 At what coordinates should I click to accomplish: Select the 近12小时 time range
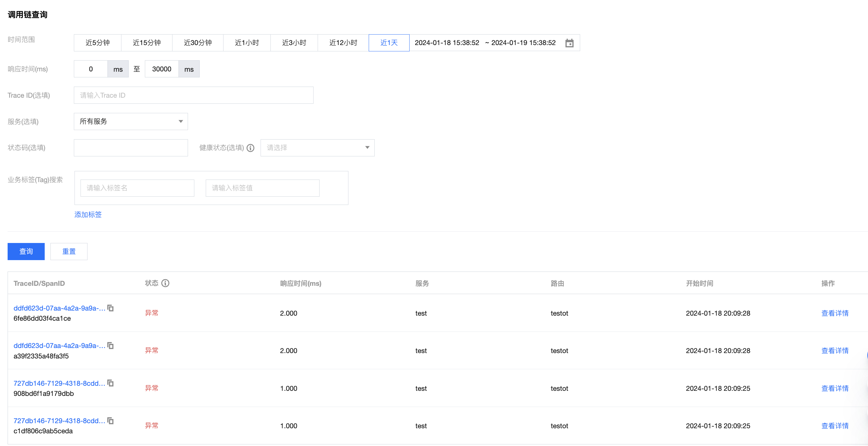pos(343,43)
